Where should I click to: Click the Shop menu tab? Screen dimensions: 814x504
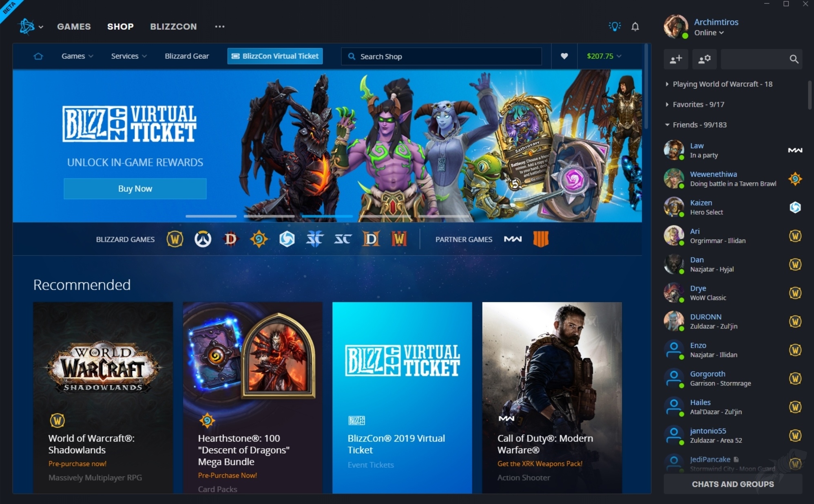(120, 26)
